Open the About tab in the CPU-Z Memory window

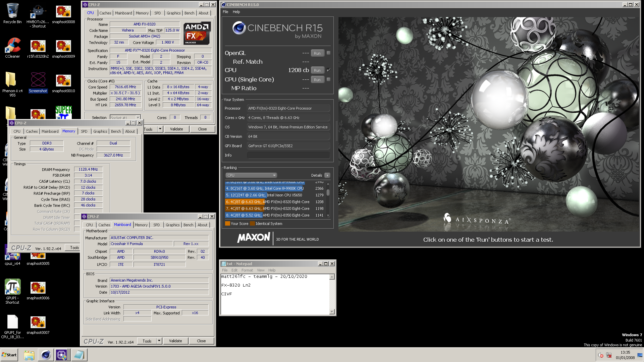130,131
